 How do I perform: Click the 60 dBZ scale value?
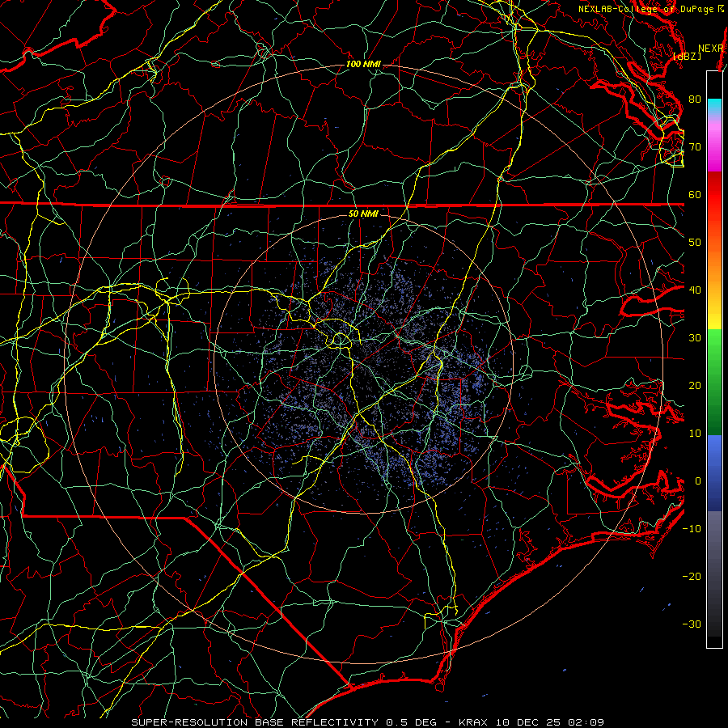tap(695, 194)
